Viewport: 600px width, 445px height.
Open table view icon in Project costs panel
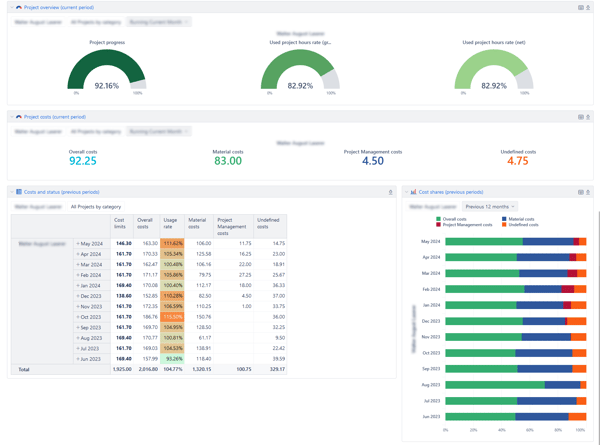(x=580, y=117)
